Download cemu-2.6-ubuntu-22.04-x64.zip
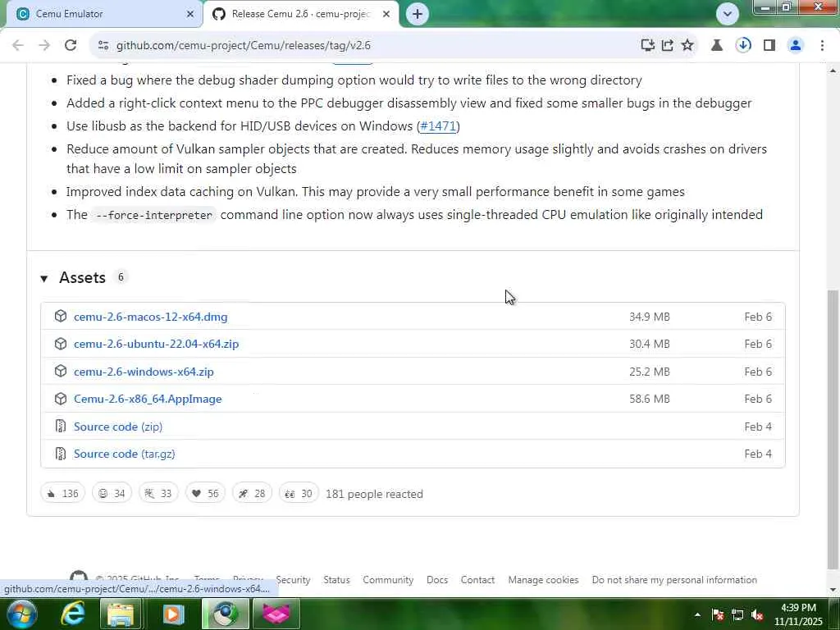Screen dimensions: 840x630 pos(157,344)
